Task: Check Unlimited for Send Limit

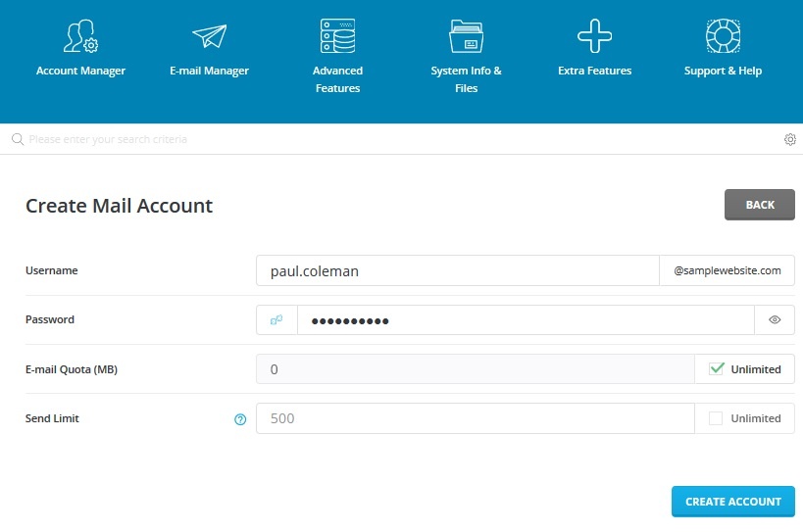Action: point(716,418)
